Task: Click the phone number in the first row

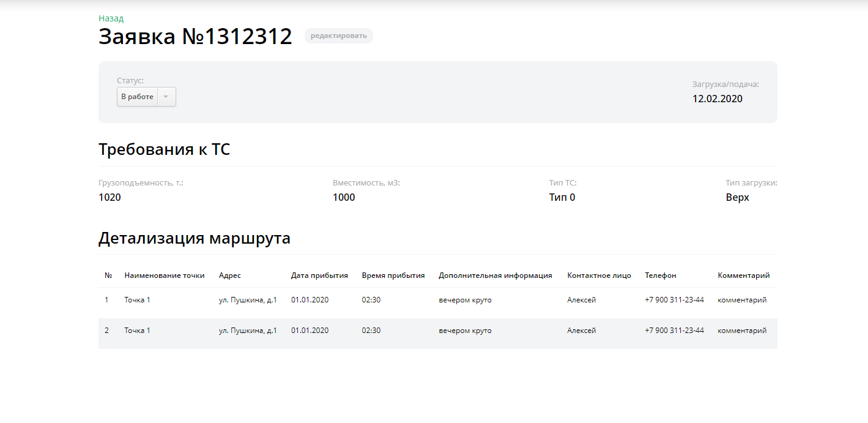Action: (x=674, y=300)
